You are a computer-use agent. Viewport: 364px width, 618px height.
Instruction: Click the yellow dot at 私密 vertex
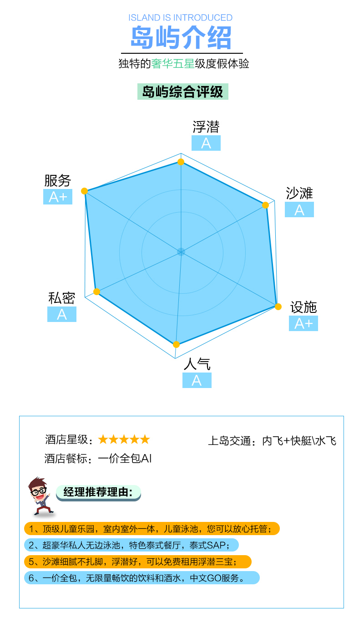pos(96,291)
